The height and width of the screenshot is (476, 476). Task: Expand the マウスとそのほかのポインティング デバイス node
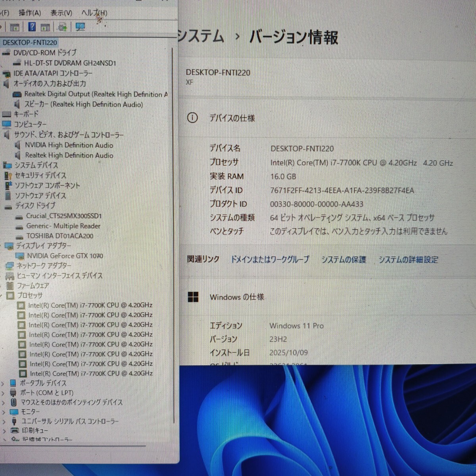tap(4, 403)
